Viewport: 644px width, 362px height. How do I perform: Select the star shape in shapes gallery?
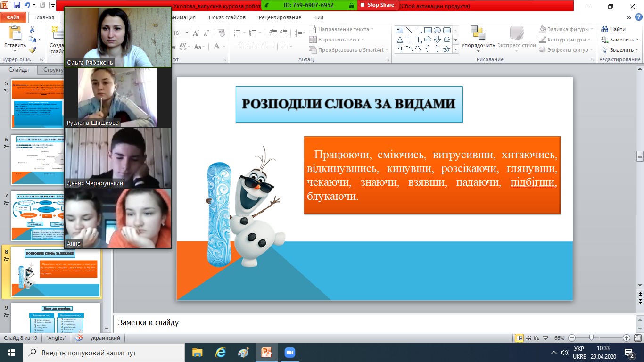coord(446,49)
